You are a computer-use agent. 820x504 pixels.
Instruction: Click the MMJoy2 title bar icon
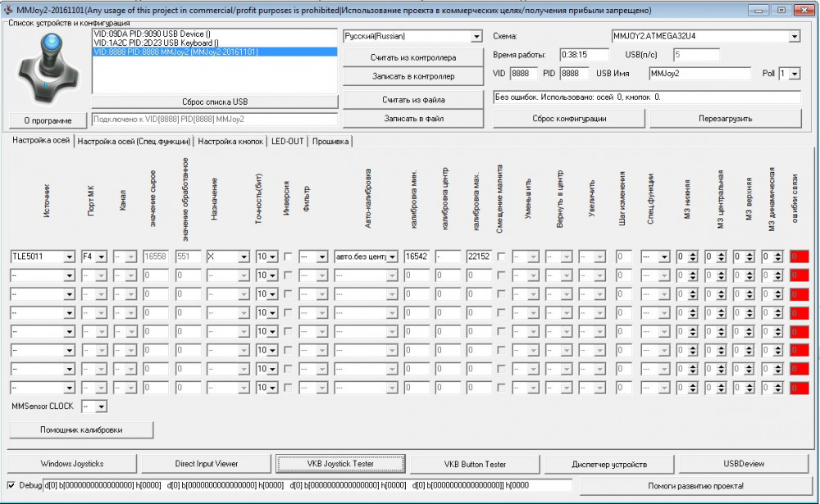click(7, 9)
